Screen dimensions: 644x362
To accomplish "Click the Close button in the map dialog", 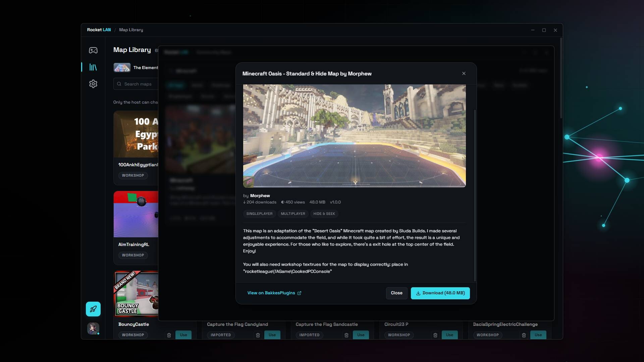I will coord(396,293).
